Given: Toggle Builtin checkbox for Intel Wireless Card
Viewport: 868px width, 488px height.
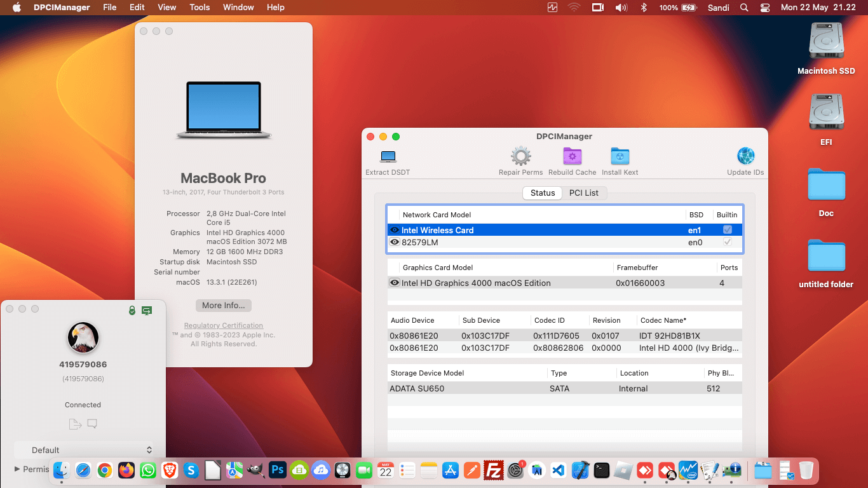Looking at the screenshot, I should [728, 230].
